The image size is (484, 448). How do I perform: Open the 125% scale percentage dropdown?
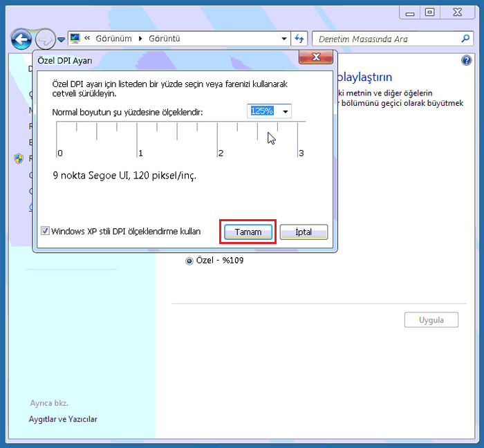(286, 111)
